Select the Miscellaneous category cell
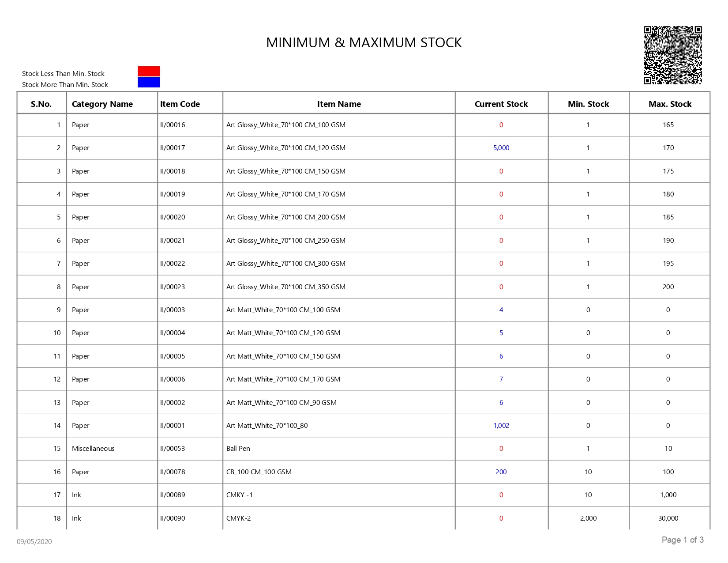 pos(93,449)
